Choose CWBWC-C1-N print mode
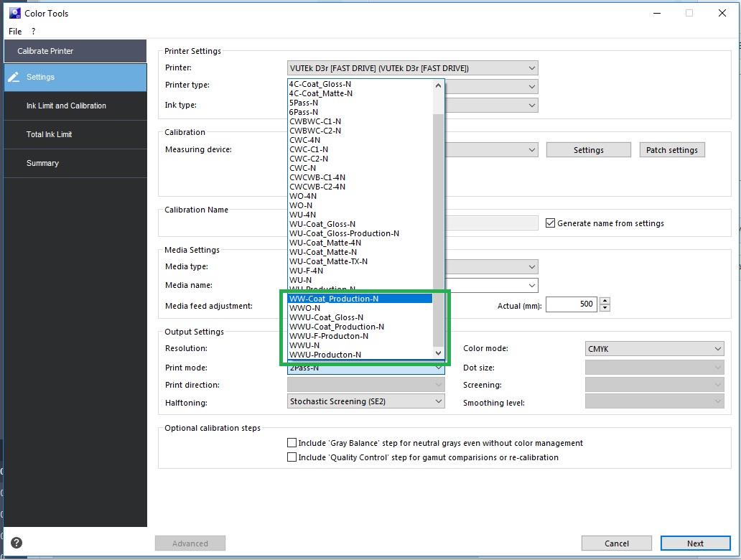741x560 pixels. pos(360,121)
